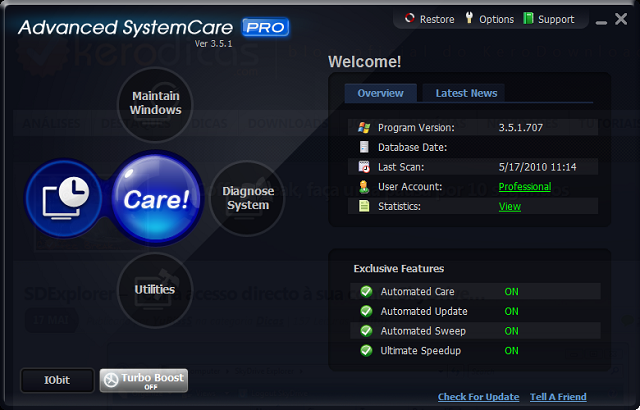Click the Options wrench icon
Screen dimensions: 640x410
[x=469, y=18]
